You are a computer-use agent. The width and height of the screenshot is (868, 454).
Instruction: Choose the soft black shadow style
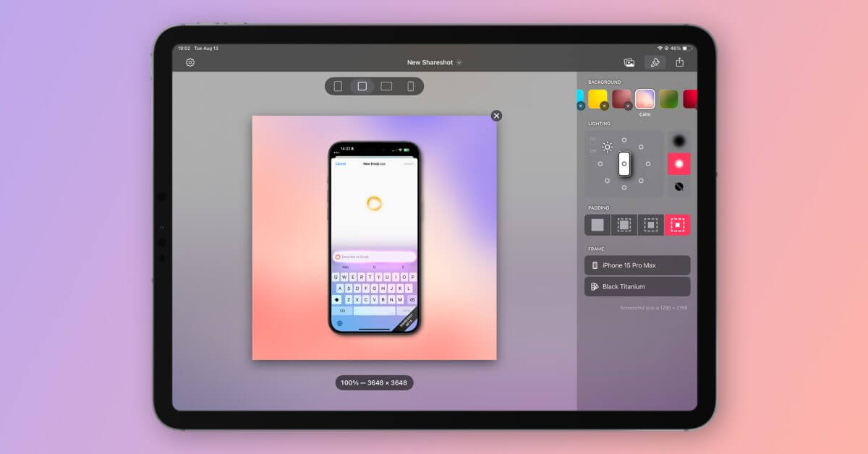coord(679,141)
